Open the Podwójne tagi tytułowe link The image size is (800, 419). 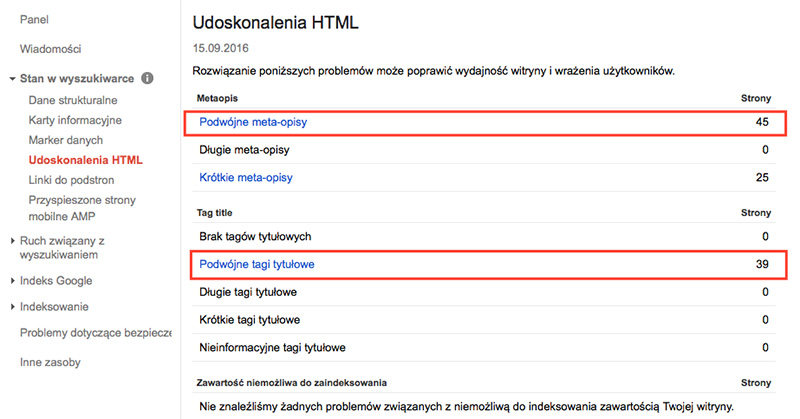(x=263, y=264)
